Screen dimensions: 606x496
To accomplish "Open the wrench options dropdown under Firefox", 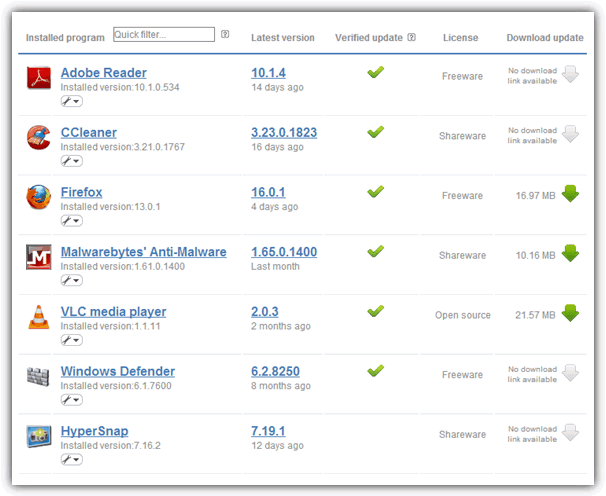I will [x=71, y=221].
